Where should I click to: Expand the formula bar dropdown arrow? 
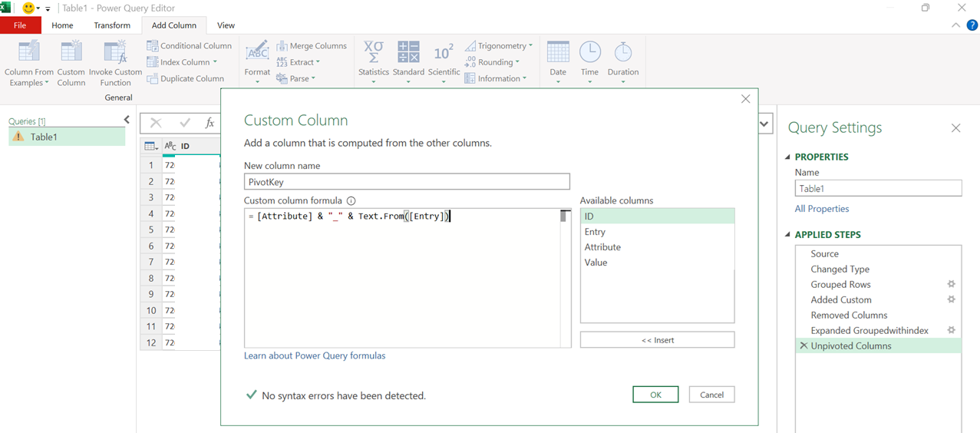(764, 124)
